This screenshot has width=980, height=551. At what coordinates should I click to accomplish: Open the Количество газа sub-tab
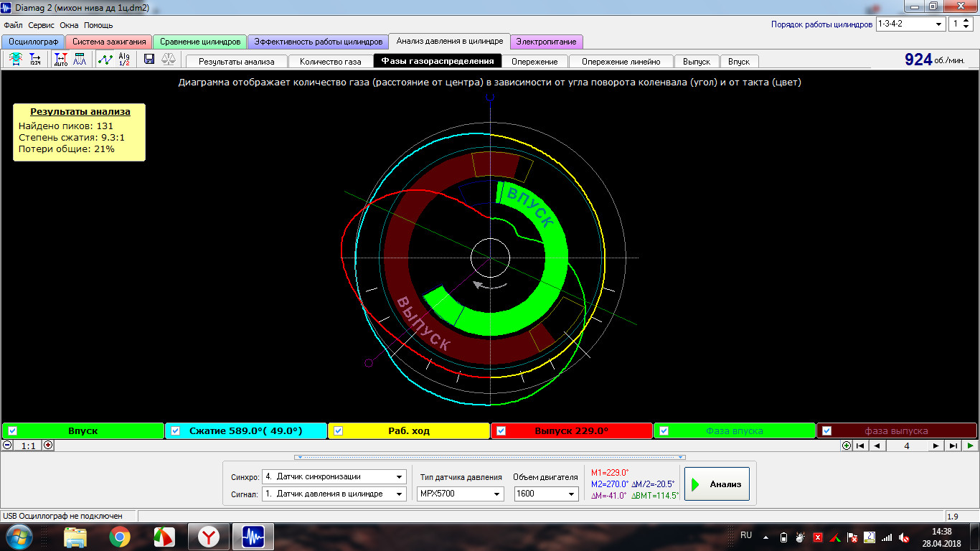coord(331,62)
